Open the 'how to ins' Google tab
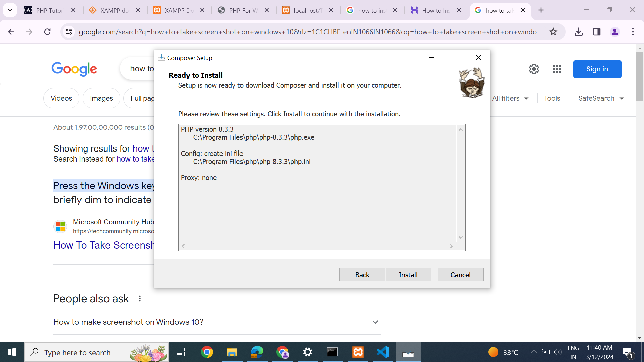Screen dimensions: 644x362 point(372,10)
